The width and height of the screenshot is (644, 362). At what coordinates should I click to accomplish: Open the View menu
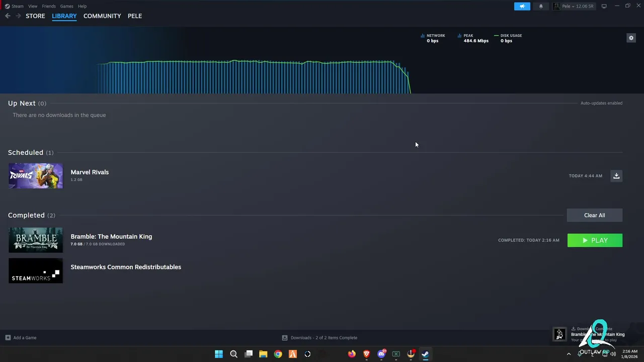(33, 6)
